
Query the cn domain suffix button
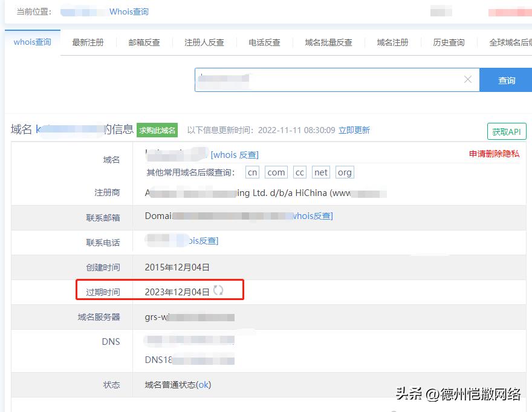252,172
